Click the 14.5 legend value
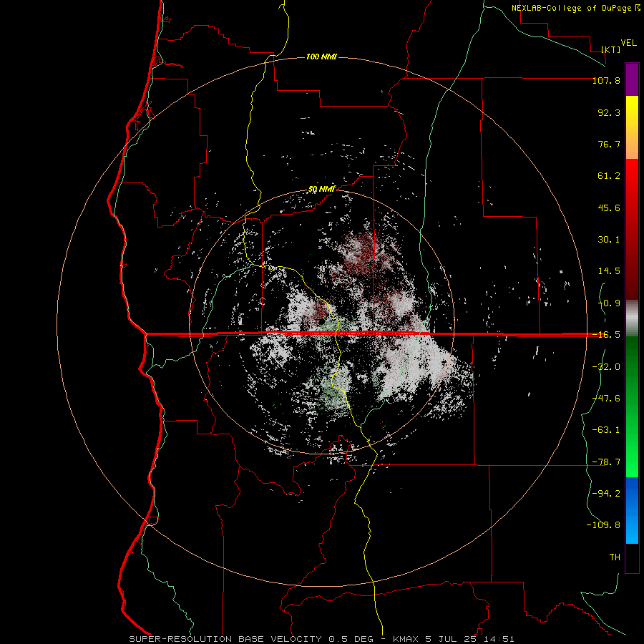The height and width of the screenshot is (644, 644). 609,271
